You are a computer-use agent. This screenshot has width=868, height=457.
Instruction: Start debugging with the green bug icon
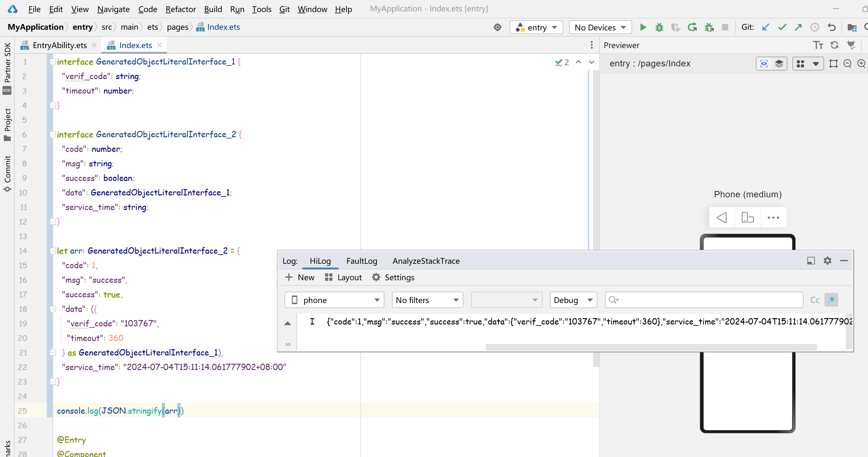coord(659,27)
